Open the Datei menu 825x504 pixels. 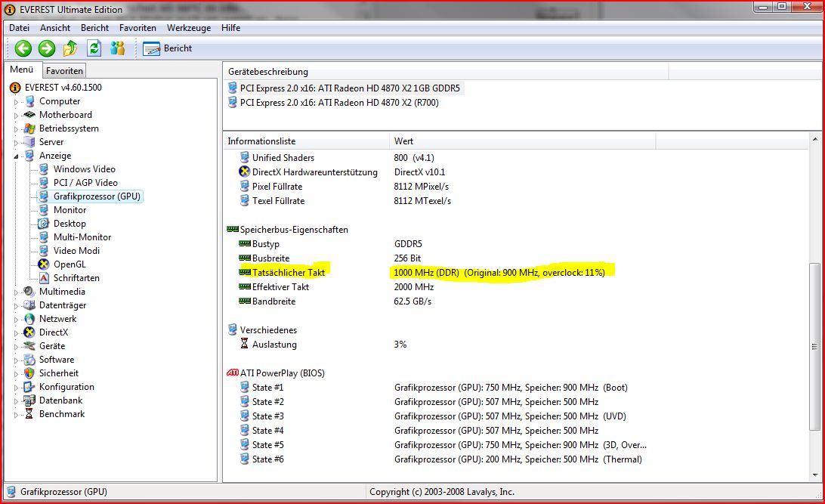tap(19, 28)
